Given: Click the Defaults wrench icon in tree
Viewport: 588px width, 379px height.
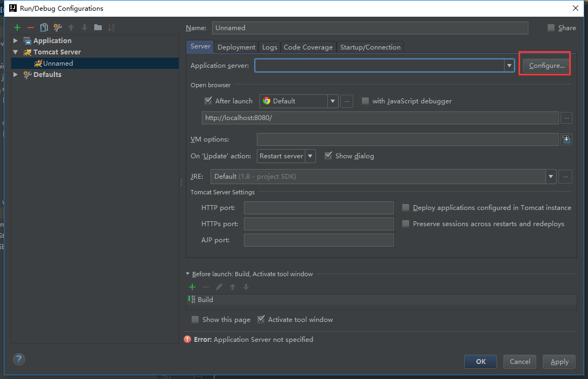Looking at the screenshot, I should coord(27,75).
